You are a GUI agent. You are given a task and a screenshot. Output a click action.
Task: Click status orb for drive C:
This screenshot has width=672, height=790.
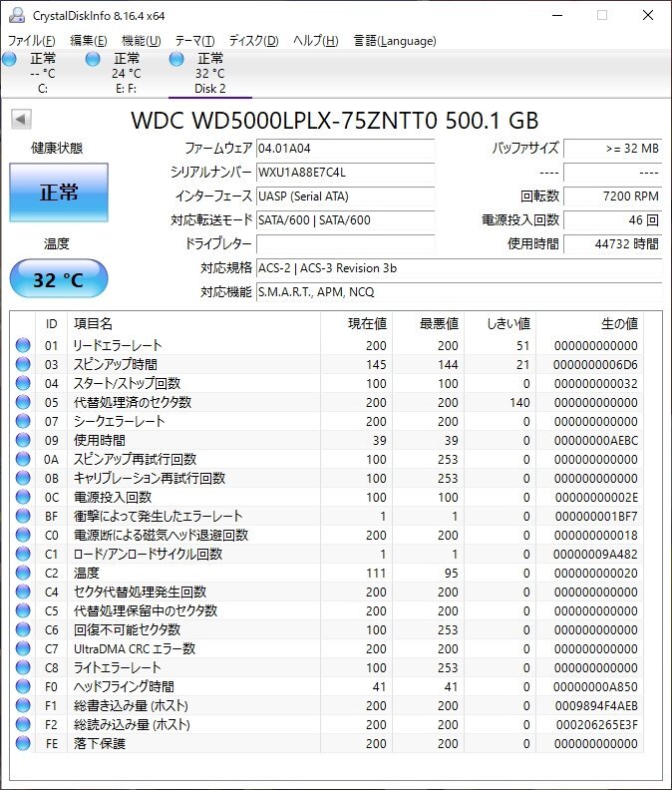pos(9,59)
